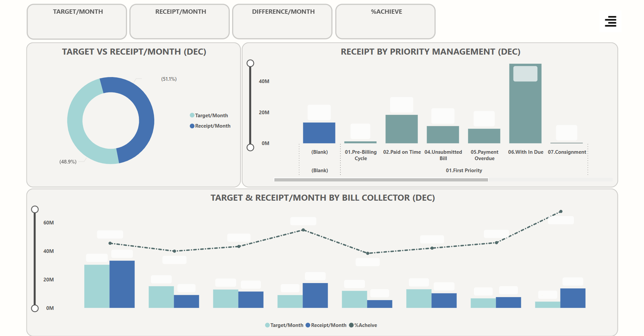
Task: Click the top zoom handle of bill collector chart
Action: coord(35,209)
